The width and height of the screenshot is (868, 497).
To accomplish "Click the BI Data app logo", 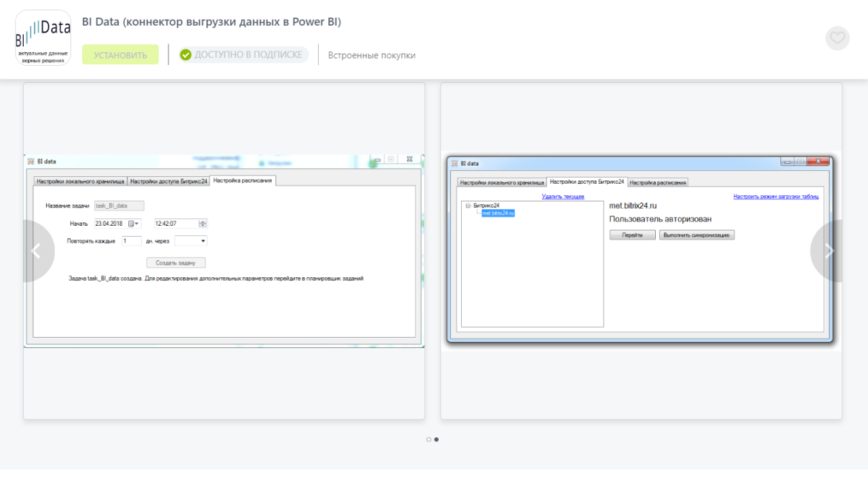I will click(x=43, y=38).
